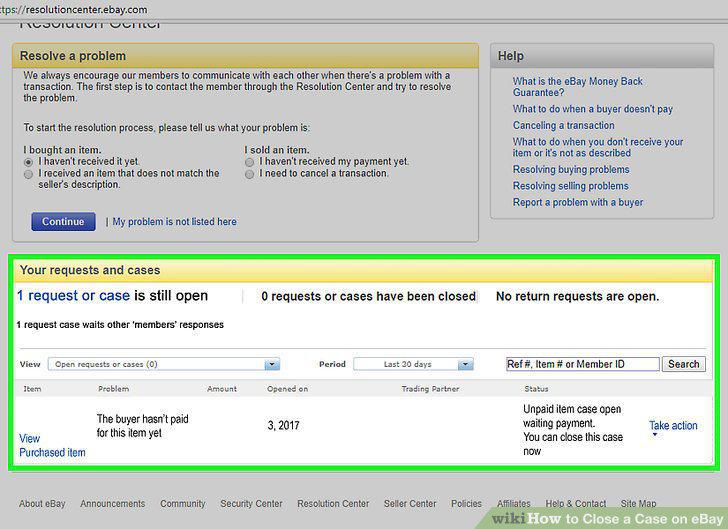728x529 pixels.
Task: Open the "Help & Contact" footer link
Action: pyautogui.click(x=576, y=503)
